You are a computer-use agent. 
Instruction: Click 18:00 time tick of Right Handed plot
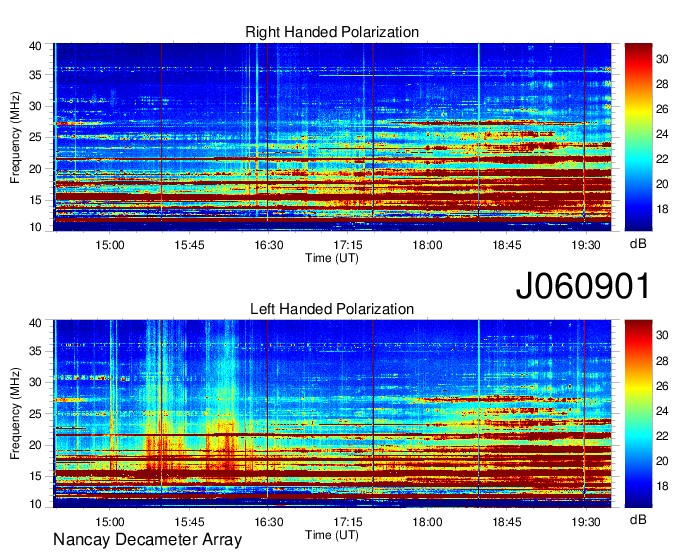click(x=427, y=245)
